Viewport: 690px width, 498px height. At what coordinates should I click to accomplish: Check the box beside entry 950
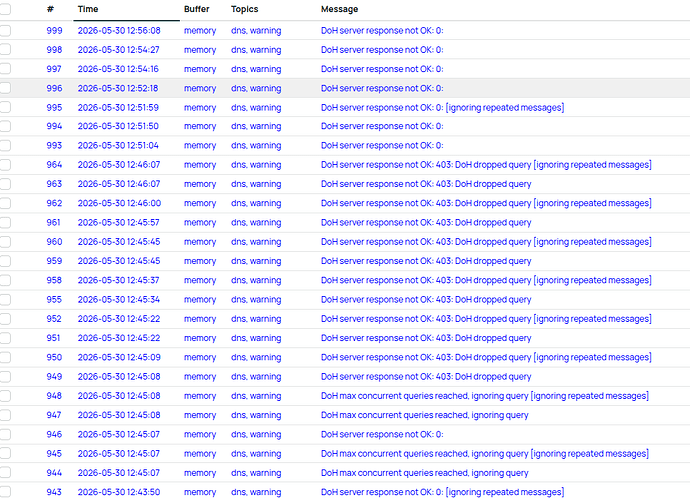click(5, 357)
